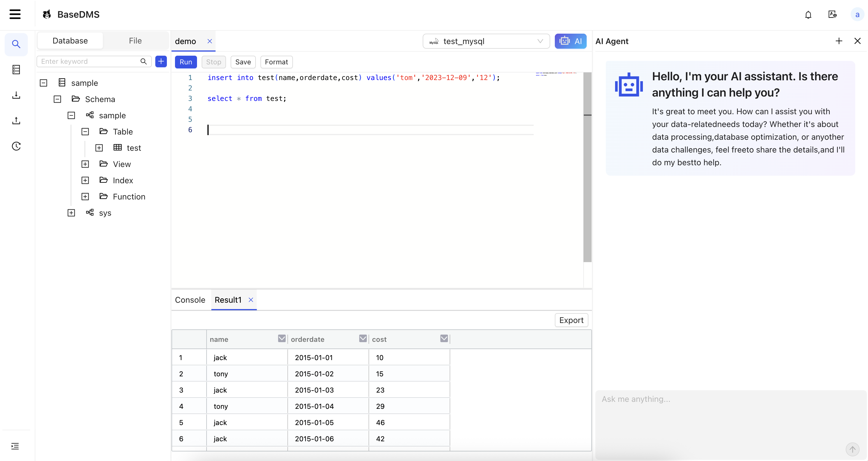Click editor line 3 select statement
868x461 pixels.
(x=247, y=99)
